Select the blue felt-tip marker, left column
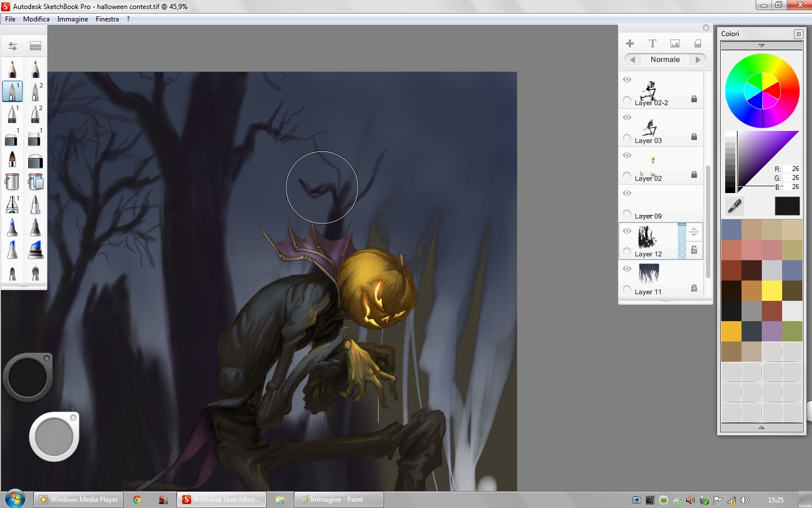 (12, 227)
